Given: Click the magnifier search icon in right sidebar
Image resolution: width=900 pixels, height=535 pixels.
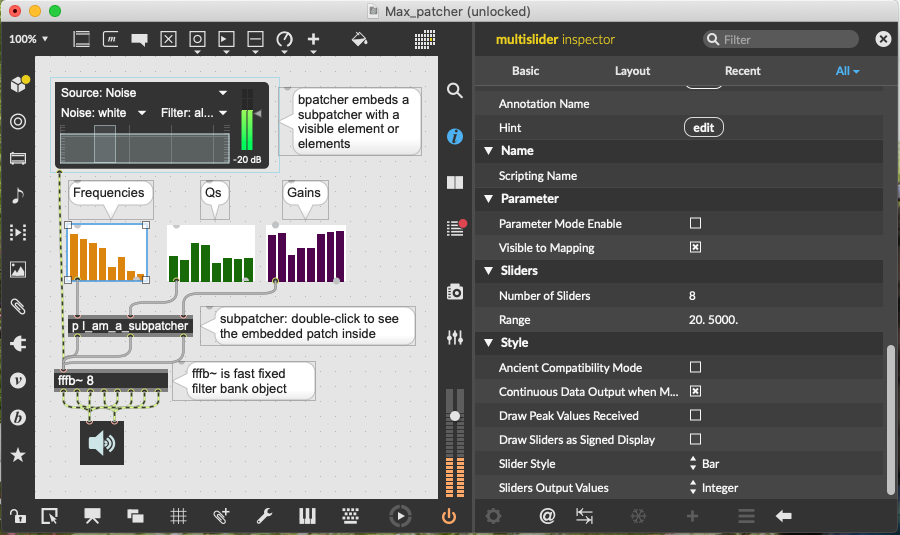Looking at the screenshot, I should [x=455, y=91].
